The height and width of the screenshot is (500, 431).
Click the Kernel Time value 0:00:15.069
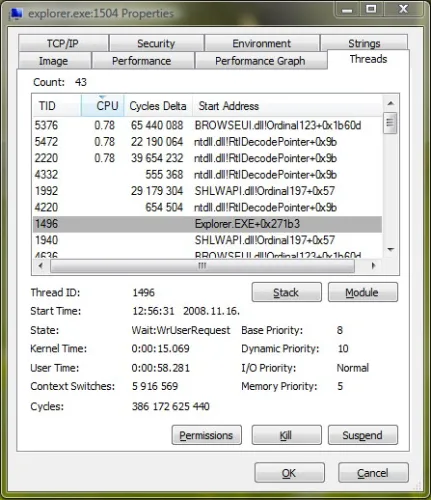click(x=160, y=349)
